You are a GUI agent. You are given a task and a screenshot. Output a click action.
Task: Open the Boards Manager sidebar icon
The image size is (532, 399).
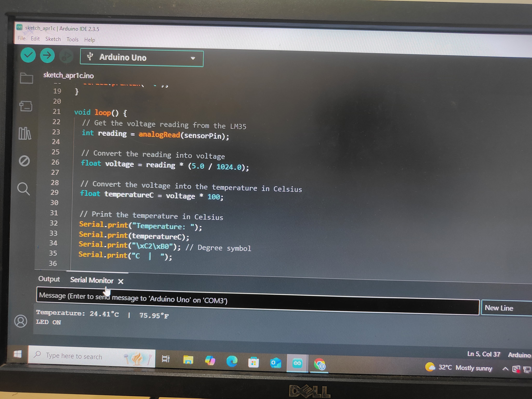point(26,106)
